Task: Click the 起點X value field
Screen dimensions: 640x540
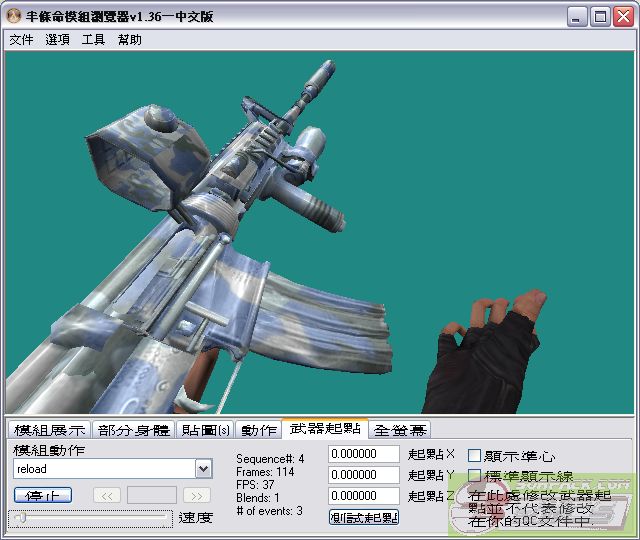Action: [363, 454]
